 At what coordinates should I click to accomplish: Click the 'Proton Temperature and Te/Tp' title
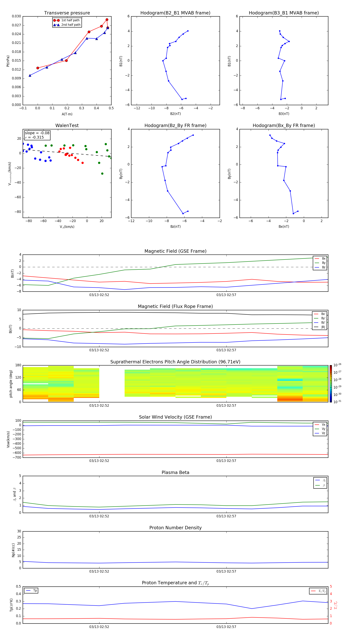click(x=175, y=583)
